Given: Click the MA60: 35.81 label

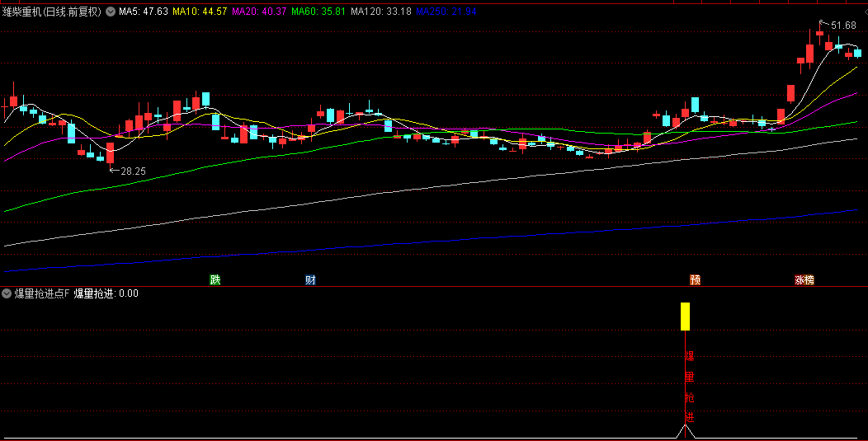Looking at the screenshot, I should 318,12.
